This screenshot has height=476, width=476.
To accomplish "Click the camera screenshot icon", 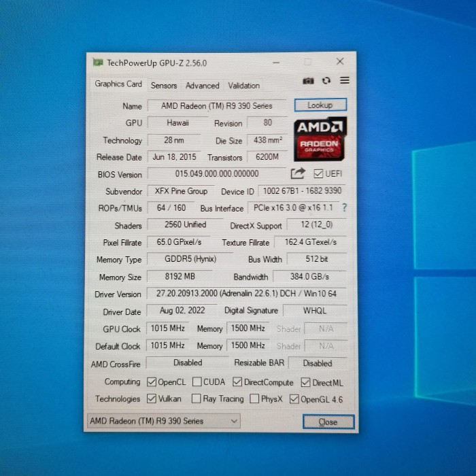I will pyautogui.click(x=308, y=81).
